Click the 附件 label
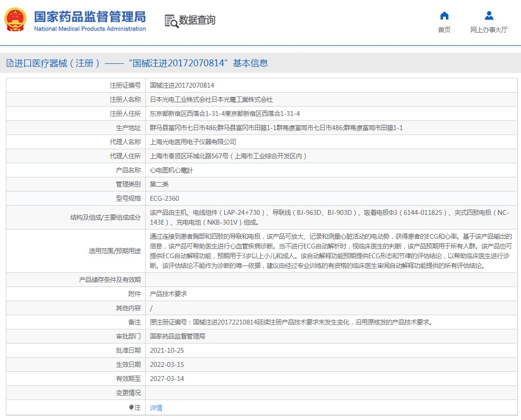The image size is (521, 420). pos(135,294)
